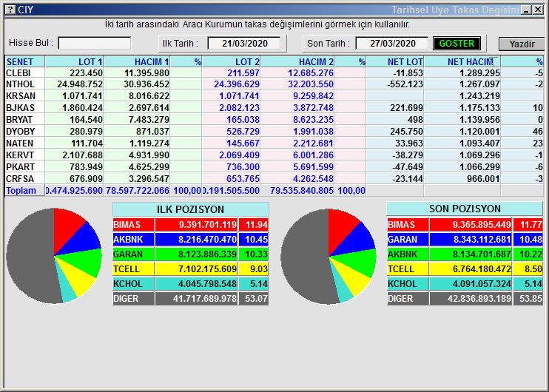Edit the Ilk Tarih date field
Viewport: 549px width, 392px height.
click(x=244, y=44)
